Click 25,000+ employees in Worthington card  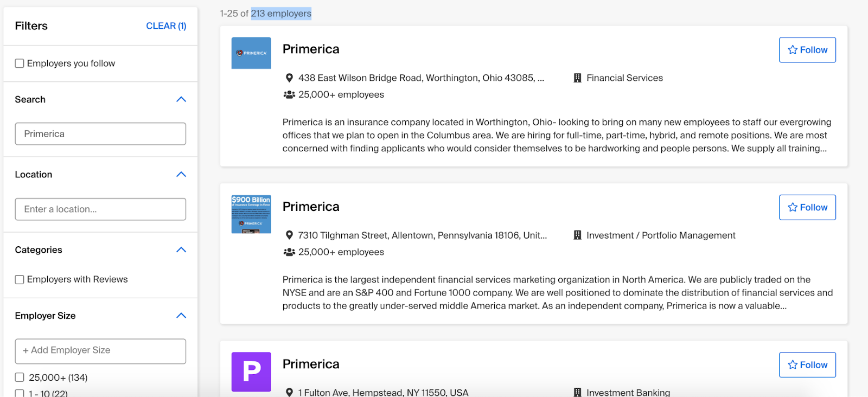(x=341, y=94)
